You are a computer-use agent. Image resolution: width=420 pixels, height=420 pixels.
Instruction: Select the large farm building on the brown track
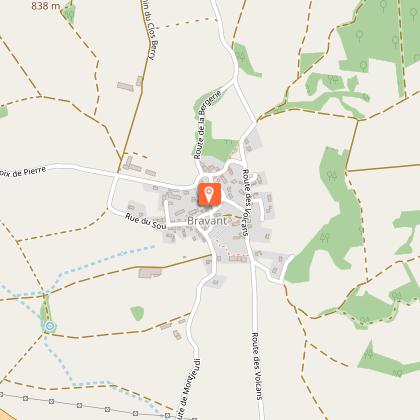150,273
